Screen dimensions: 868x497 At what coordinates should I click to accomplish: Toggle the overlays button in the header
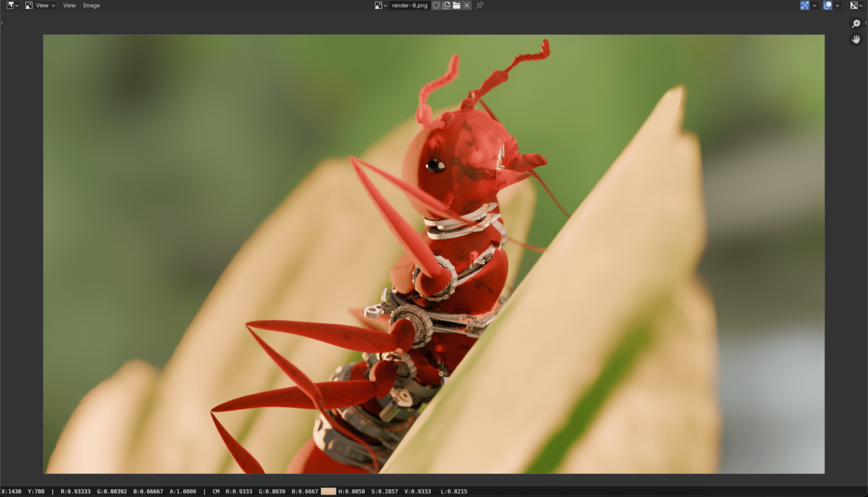827,5
